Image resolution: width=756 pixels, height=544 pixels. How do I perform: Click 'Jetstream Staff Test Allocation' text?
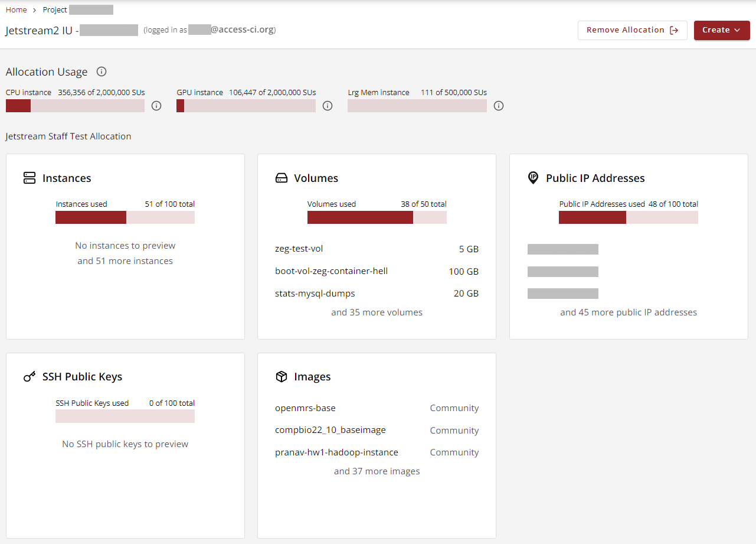coord(68,136)
